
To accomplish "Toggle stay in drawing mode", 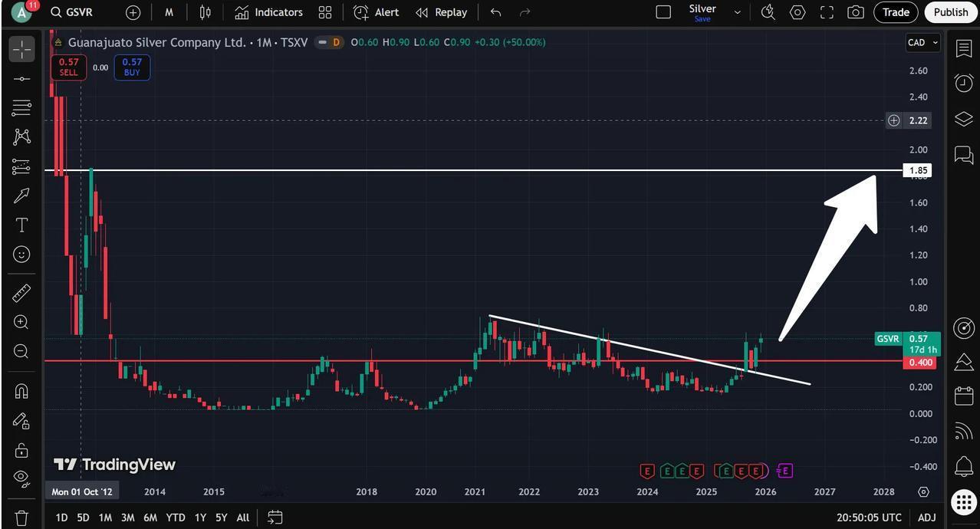I will tap(21, 420).
